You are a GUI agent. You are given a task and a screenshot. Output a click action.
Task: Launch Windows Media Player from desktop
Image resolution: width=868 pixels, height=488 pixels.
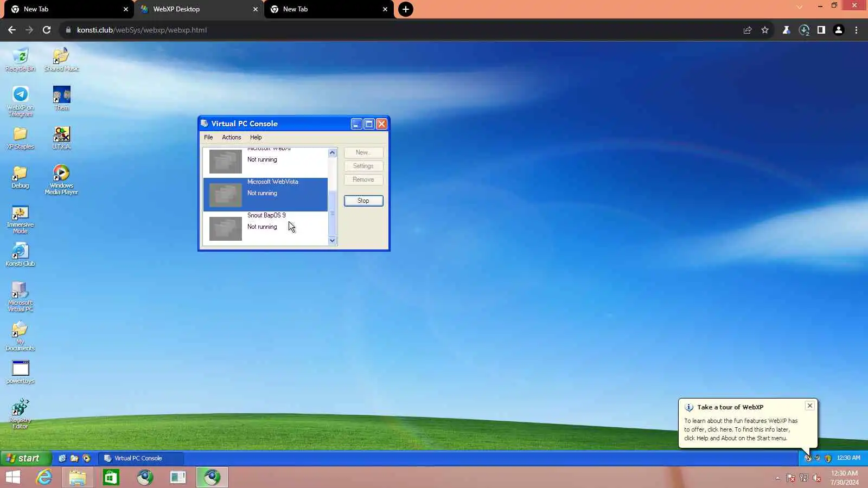[61, 180]
